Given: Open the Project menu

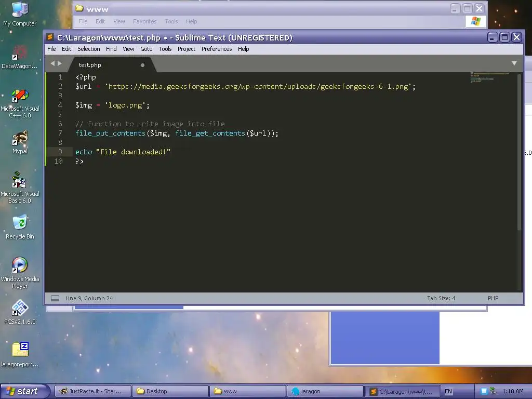Looking at the screenshot, I should tap(187, 49).
